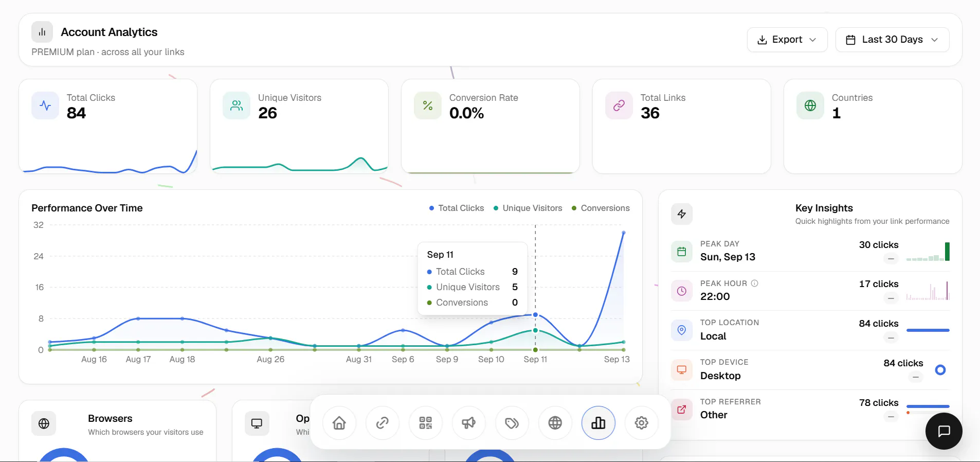
Task: Click the Peak Day Sun, Sep 13 text
Action: [728, 257]
